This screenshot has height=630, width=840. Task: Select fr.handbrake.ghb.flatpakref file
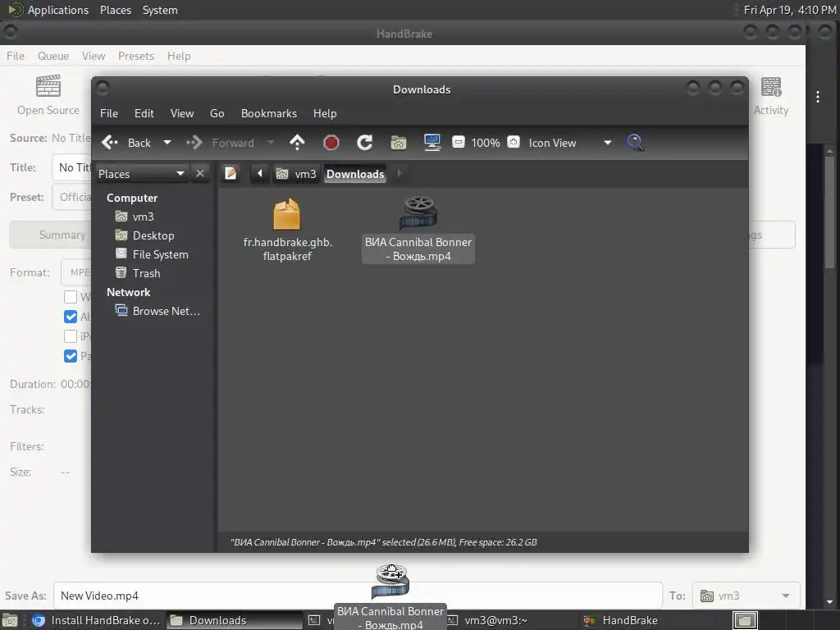point(287,230)
